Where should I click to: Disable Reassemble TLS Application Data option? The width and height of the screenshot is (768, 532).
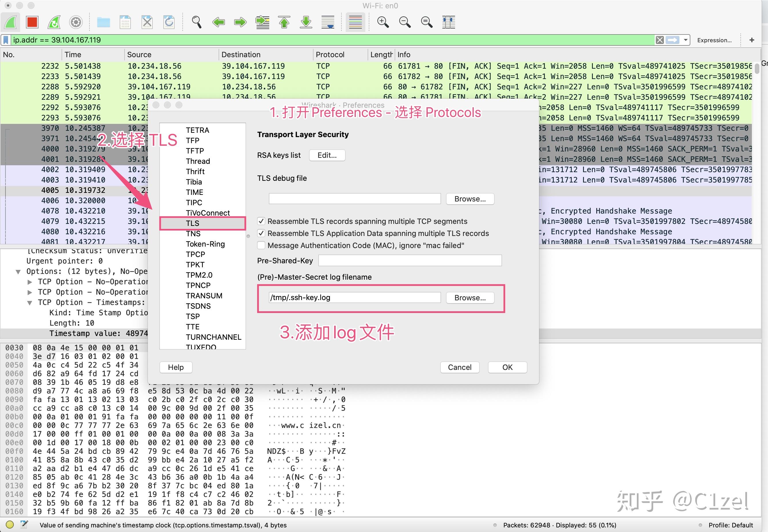click(x=261, y=233)
